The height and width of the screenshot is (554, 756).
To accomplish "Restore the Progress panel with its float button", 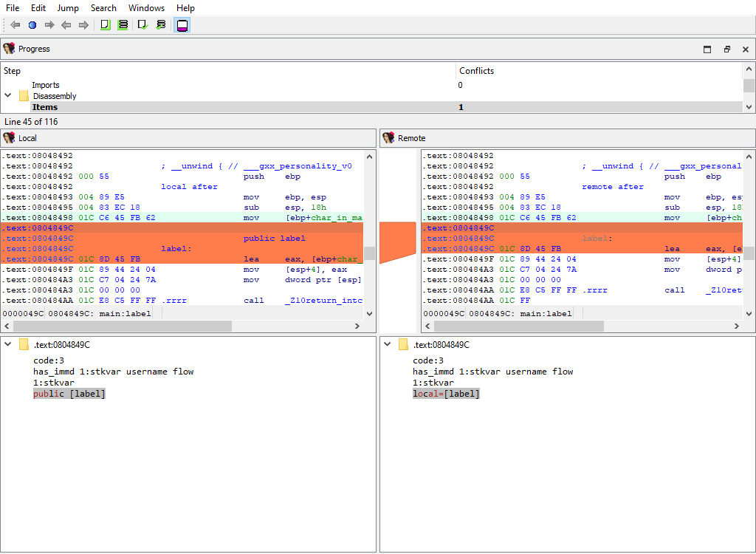I will pyautogui.click(x=726, y=49).
